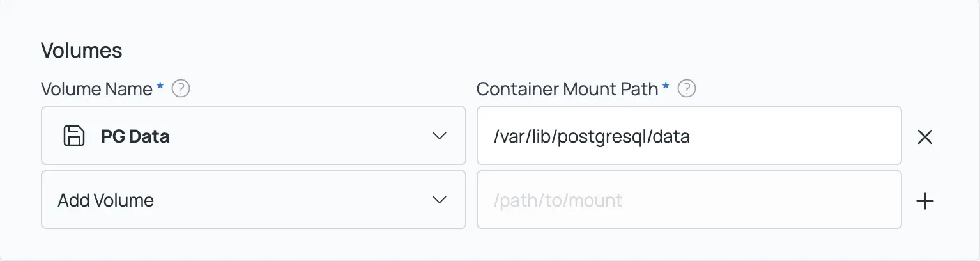Focus the empty /path/to/mount input field
This screenshot has width=980, height=261.
pyautogui.click(x=689, y=200)
